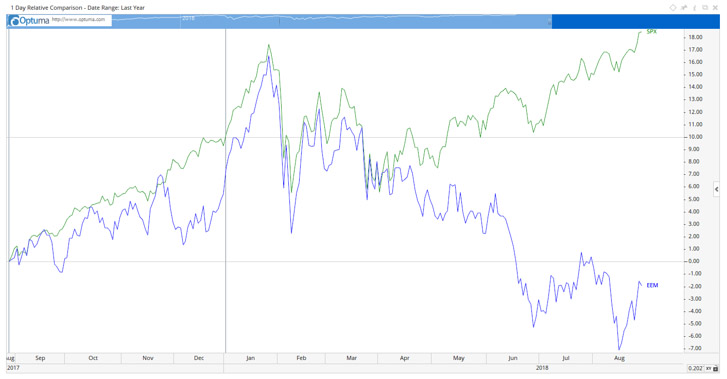Click the May month on time axis
The height and width of the screenshot is (379, 727).
[x=459, y=358]
